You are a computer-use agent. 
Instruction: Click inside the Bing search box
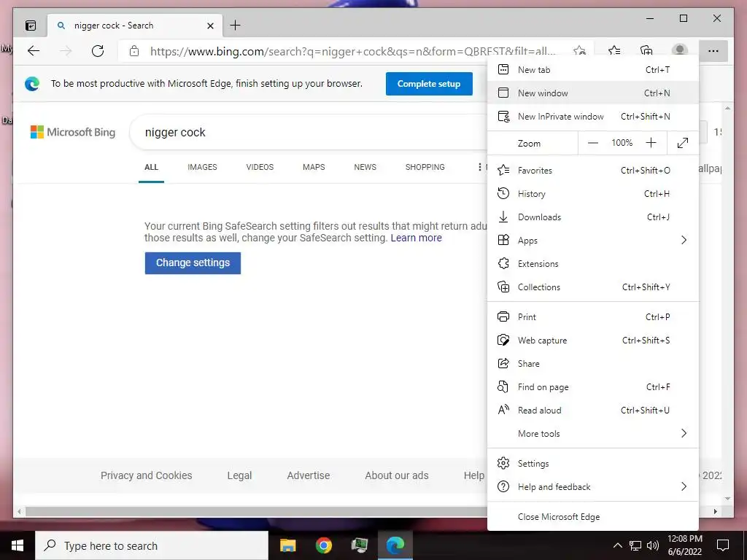point(309,133)
